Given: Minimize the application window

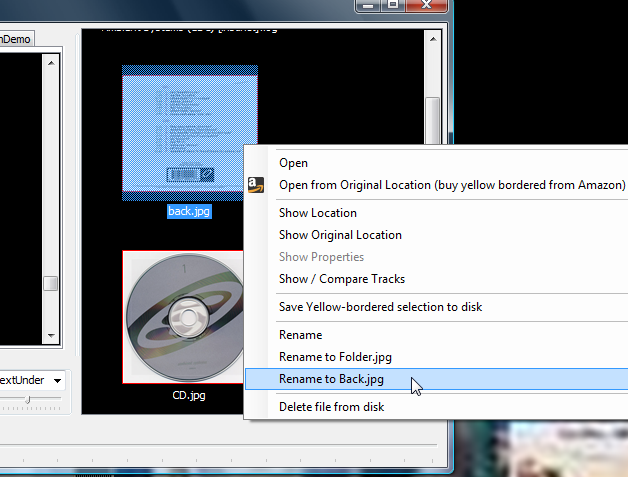Looking at the screenshot, I should tap(368, 5).
